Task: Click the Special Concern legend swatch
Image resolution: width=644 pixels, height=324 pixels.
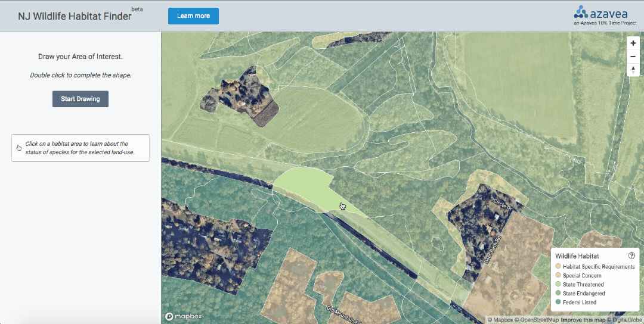Action: pyautogui.click(x=558, y=276)
